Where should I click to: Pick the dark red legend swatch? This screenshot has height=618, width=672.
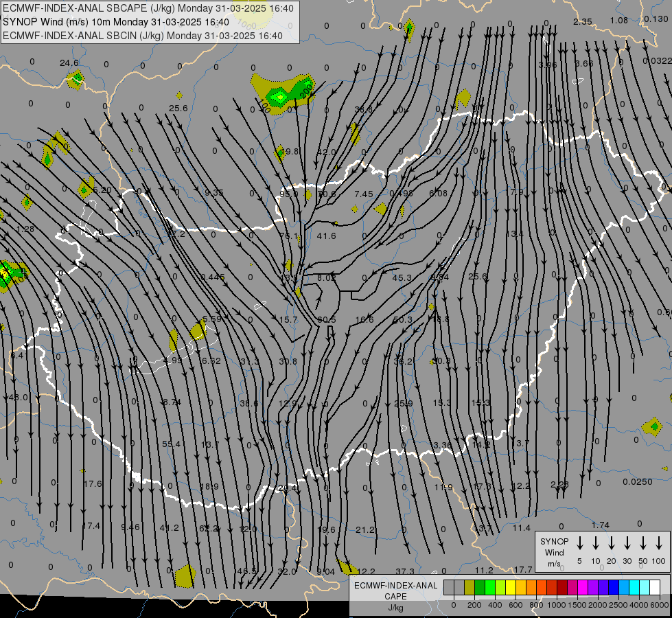(x=562, y=588)
